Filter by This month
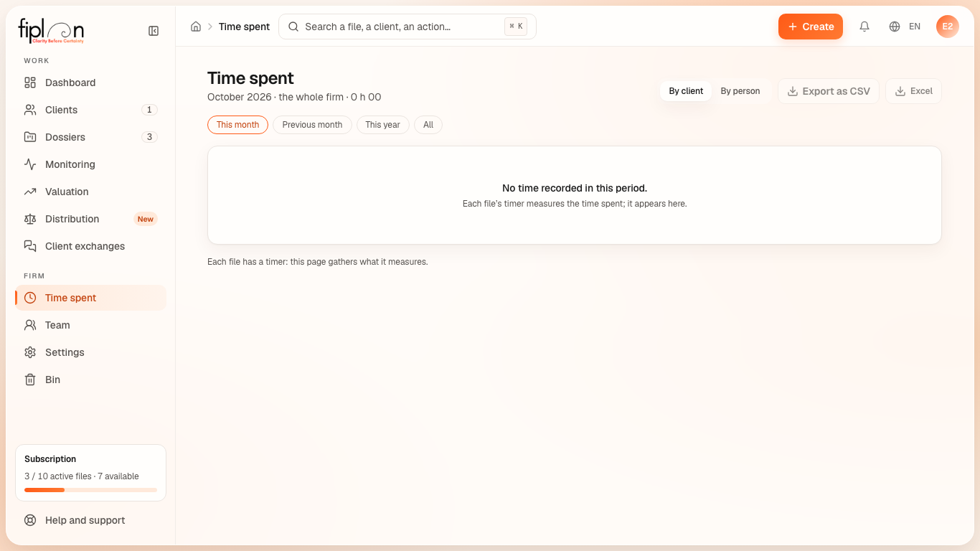 click(x=237, y=125)
